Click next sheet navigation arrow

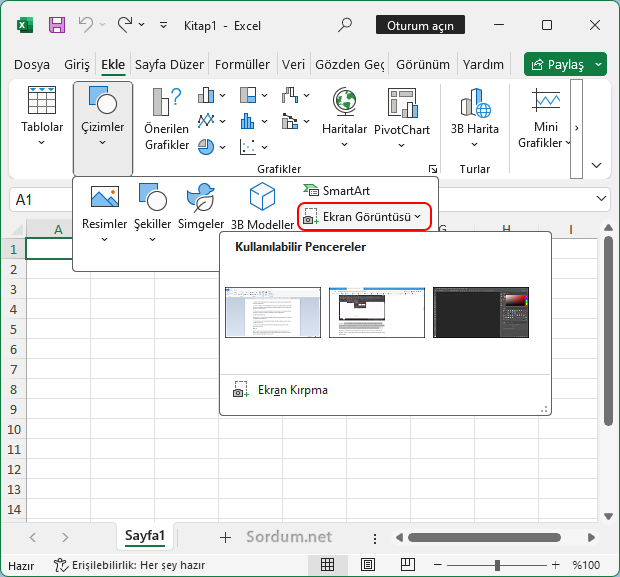pos(65,537)
